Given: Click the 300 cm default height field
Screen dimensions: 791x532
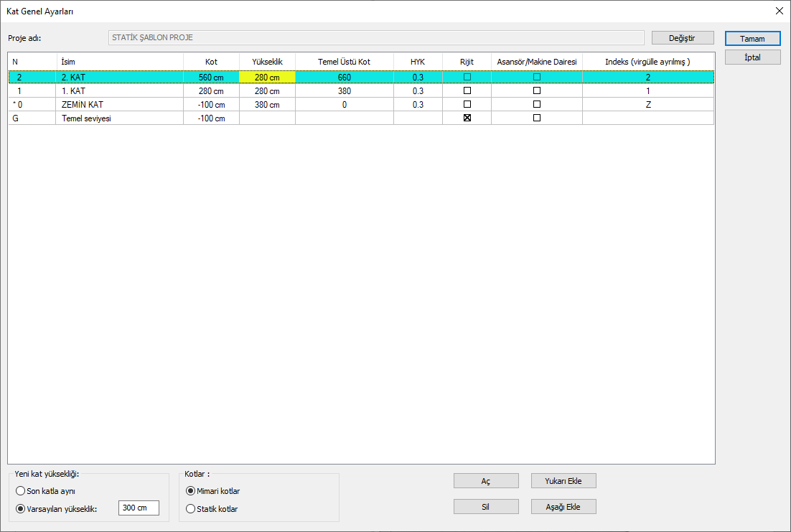Looking at the screenshot, I should 139,508.
